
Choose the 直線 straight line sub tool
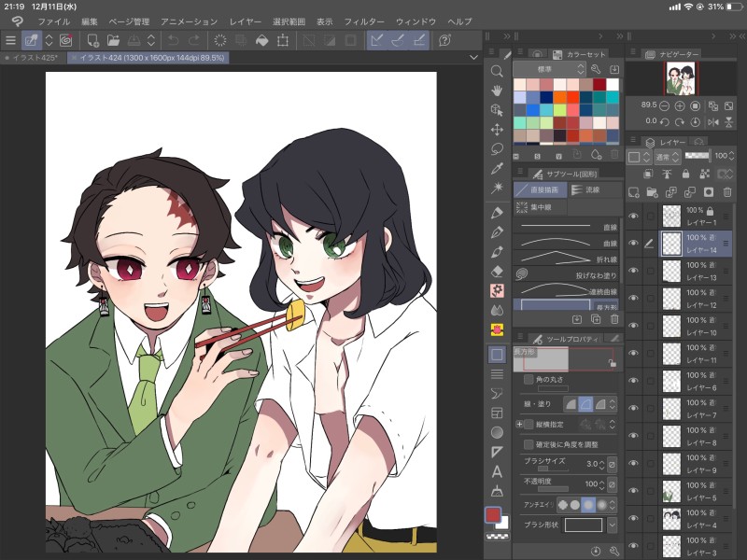pyautogui.click(x=567, y=227)
